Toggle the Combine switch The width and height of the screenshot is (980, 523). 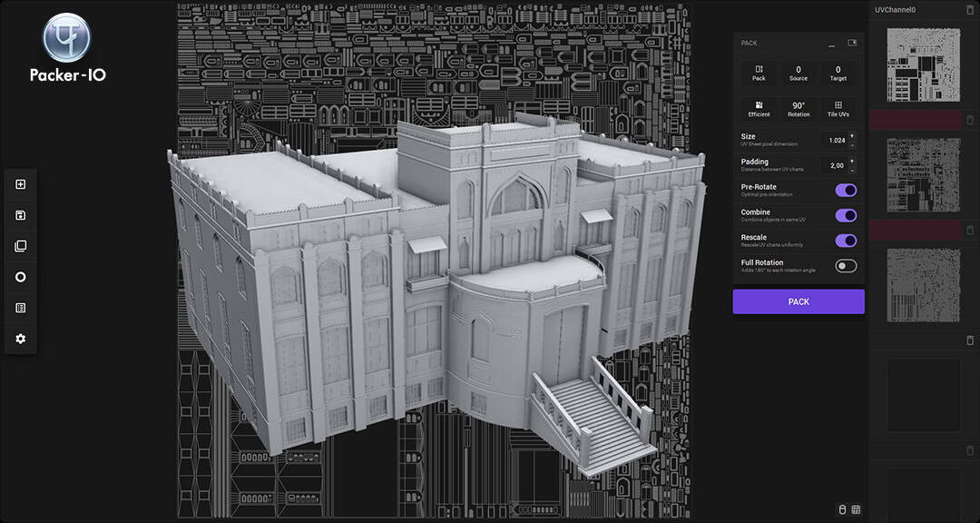pos(847,215)
